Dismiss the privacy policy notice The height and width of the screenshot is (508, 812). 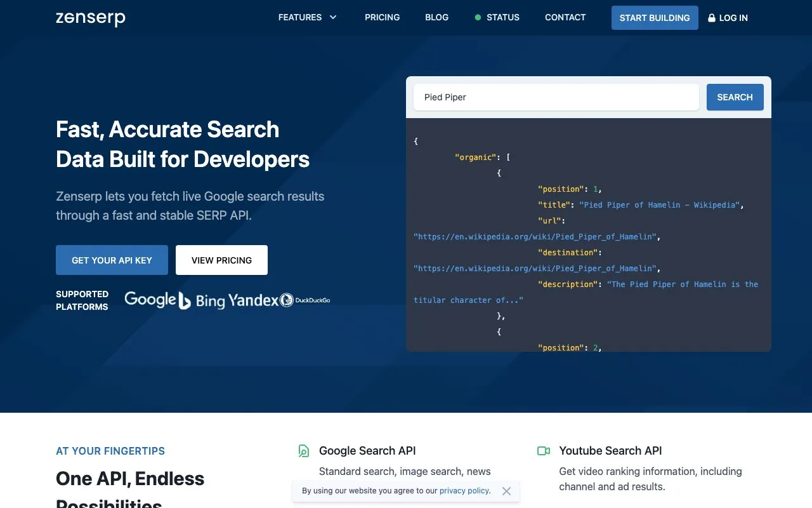(x=506, y=491)
